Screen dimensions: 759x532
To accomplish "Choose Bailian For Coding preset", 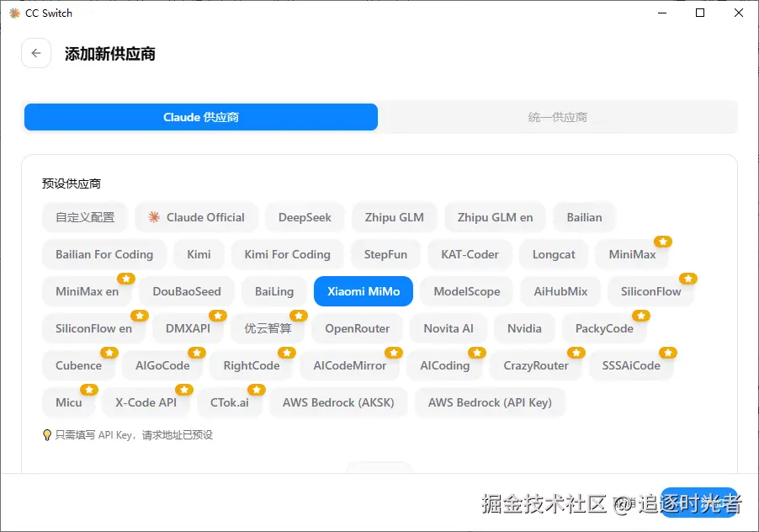I will point(104,254).
